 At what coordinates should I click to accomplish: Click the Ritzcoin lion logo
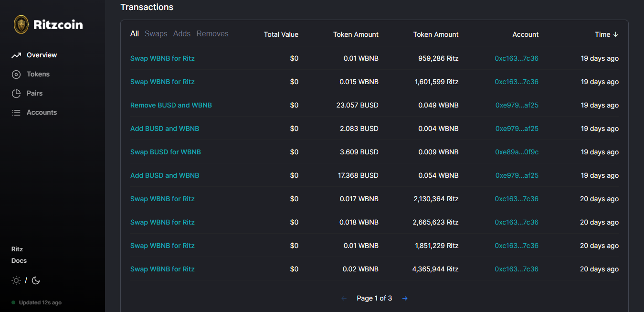pos(21,24)
